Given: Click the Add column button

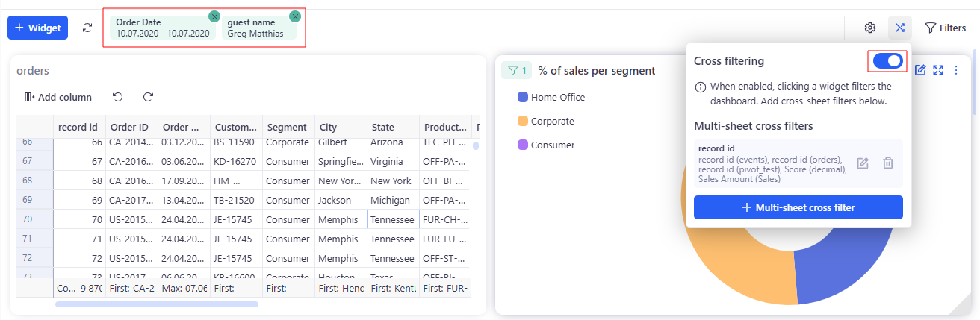Looking at the screenshot, I should (x=58, y=97).
